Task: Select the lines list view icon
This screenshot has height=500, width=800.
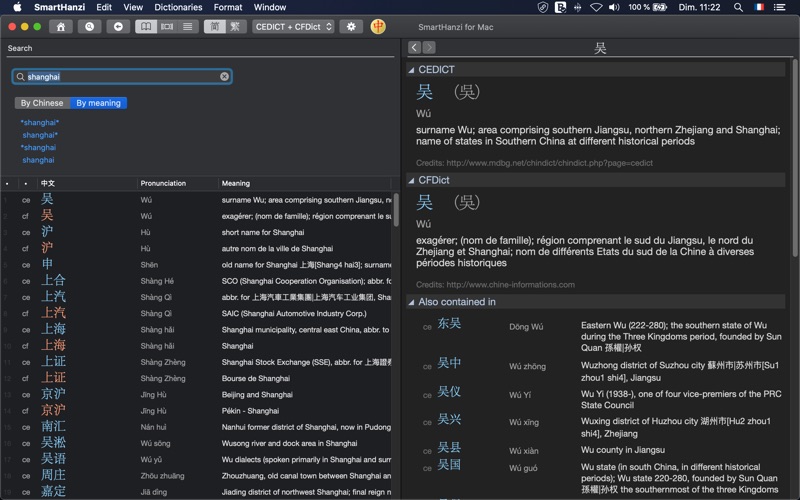Action: [187, 26]
